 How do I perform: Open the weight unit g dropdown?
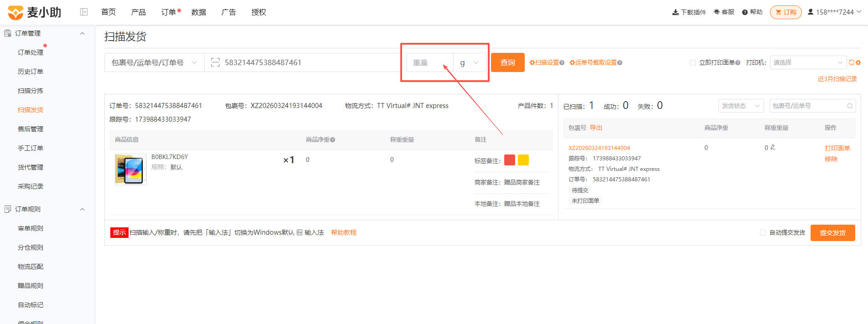[470, 62]
